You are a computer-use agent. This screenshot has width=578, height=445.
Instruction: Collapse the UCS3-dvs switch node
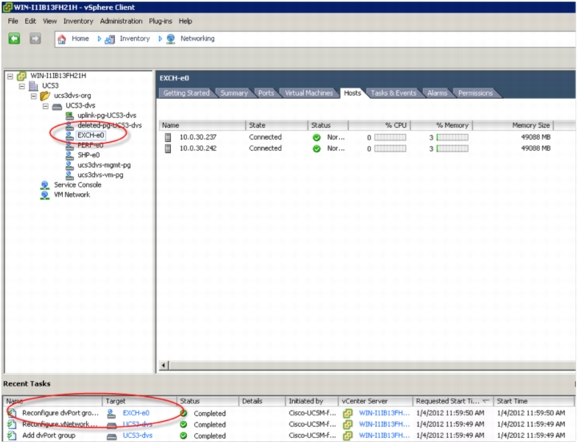tap(46, 106)
